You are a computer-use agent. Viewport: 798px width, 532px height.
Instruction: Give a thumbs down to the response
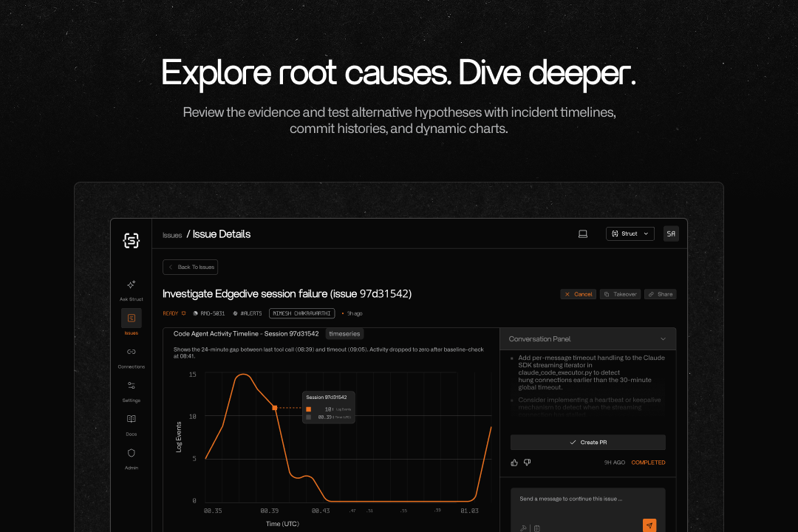pyautogui.click(x=528, y=463)
